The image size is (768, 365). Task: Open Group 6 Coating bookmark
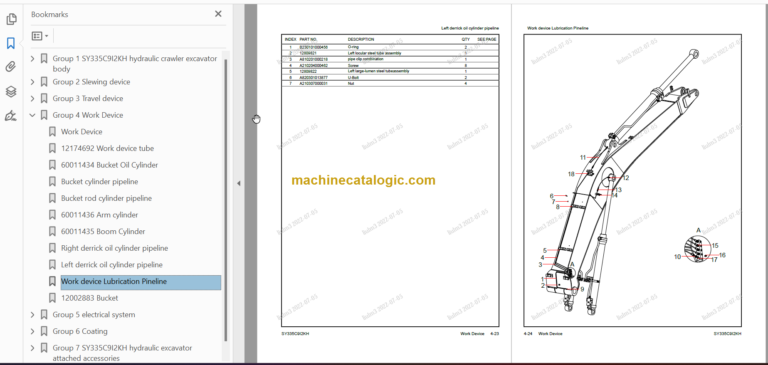(x=80, y=331)
